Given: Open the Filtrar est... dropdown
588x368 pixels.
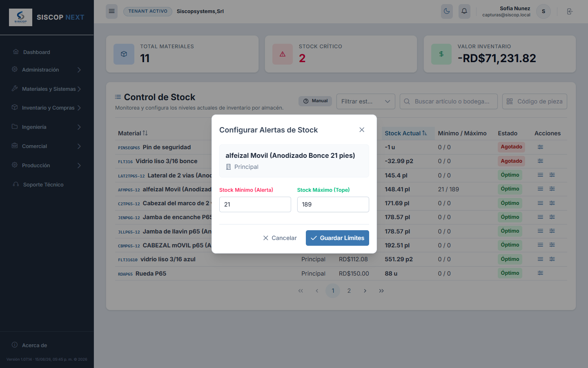Looking at the screenshot, I should [366, 101].
